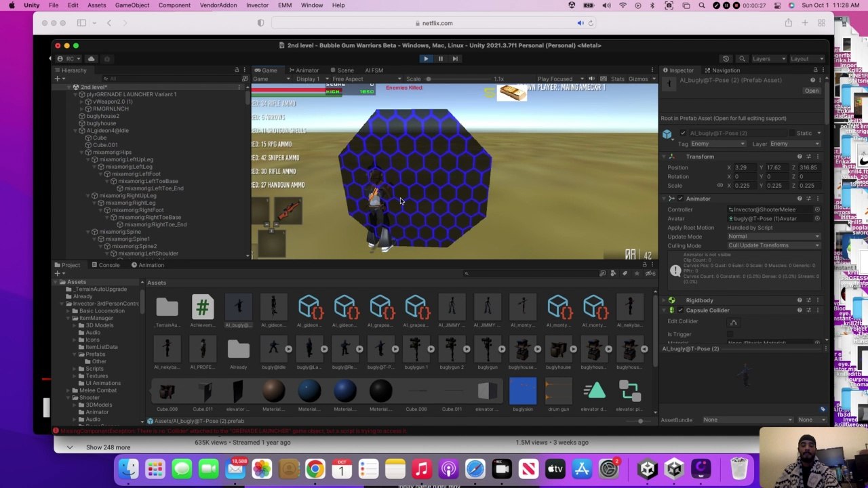Click the Edit Collider button
The width and height of the screenshot is (868, 488).
tap(734, 323)
